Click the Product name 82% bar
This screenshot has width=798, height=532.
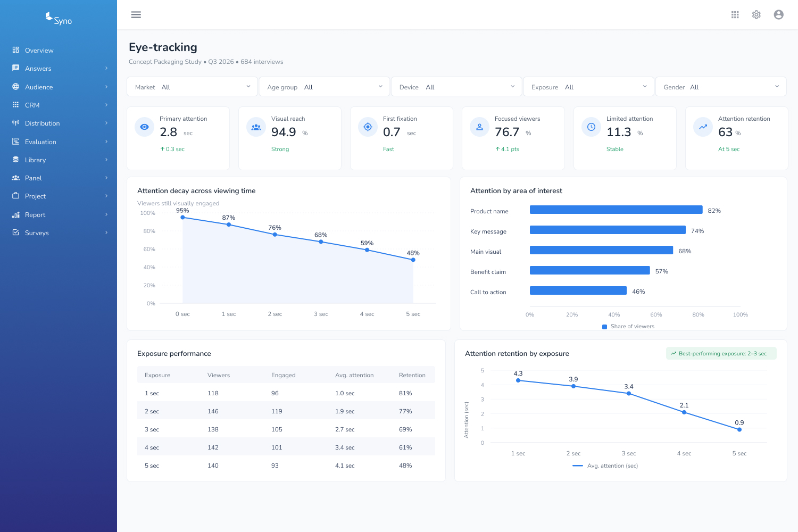click(x=616, y=210)
